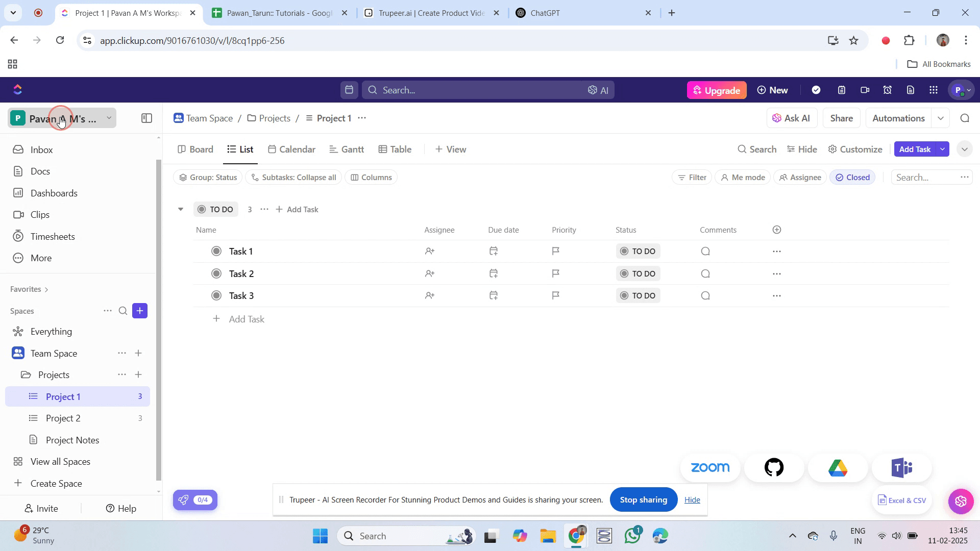Image resolution: width=980 pixels, height=551 pixels.
Task: Expand the workspace switcher dropdown
Action: pyautogui.click(x=109, y=118)
